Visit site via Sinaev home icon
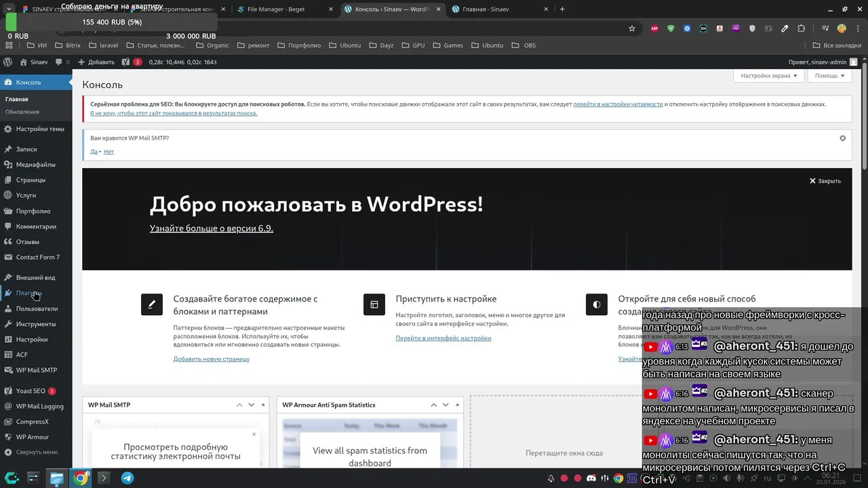868x488 pixels. [34, 62]
